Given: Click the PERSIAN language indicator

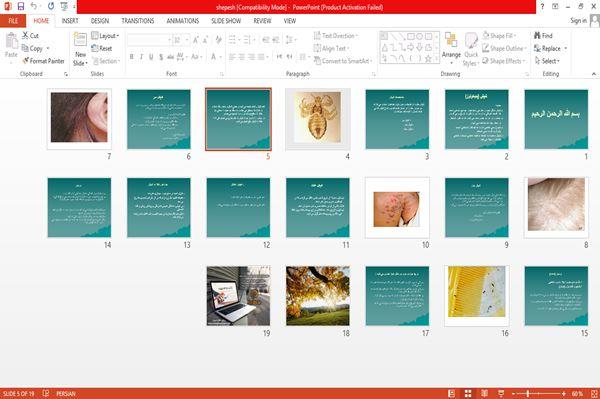Looking at the screenshot, I should [x=66, y=394].
